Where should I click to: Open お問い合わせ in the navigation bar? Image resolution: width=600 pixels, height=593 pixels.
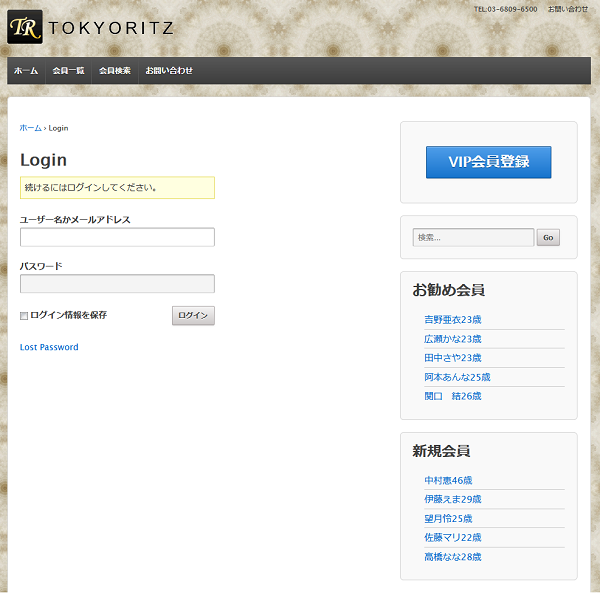[x=169, y=71]
